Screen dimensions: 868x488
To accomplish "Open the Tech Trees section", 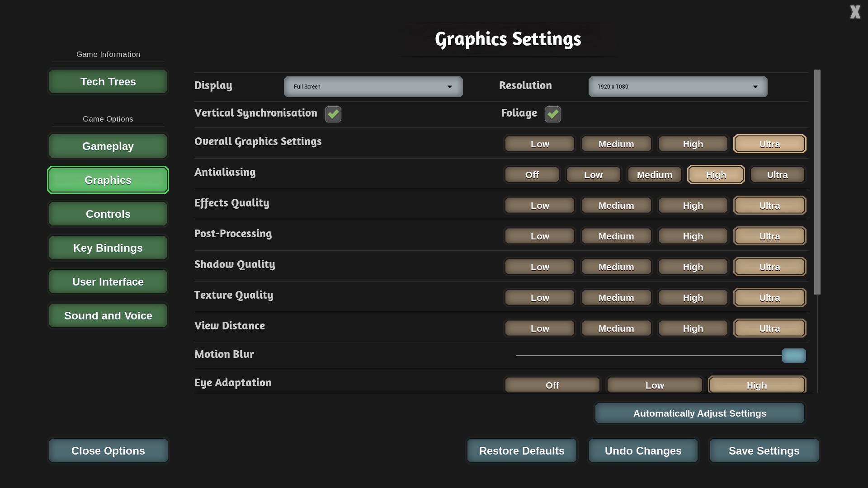I will point(108,82).
